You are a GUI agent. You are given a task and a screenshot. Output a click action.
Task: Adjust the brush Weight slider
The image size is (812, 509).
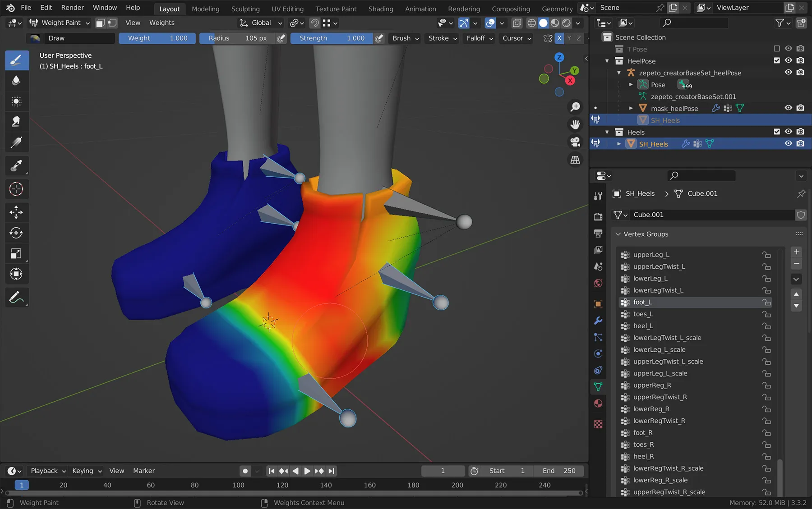(157, 38)
